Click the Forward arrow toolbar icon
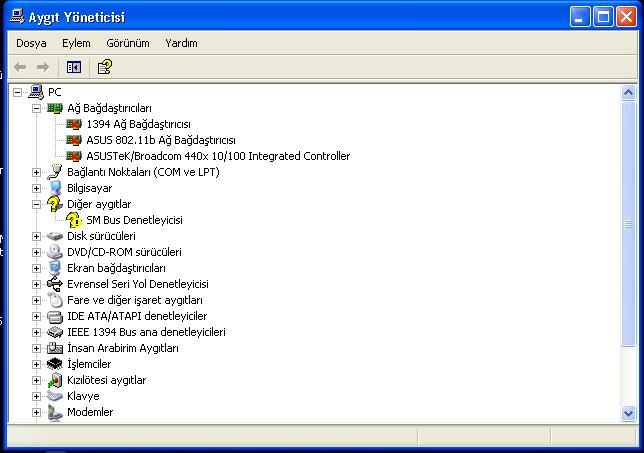644x453 pixels. (43, 67)
